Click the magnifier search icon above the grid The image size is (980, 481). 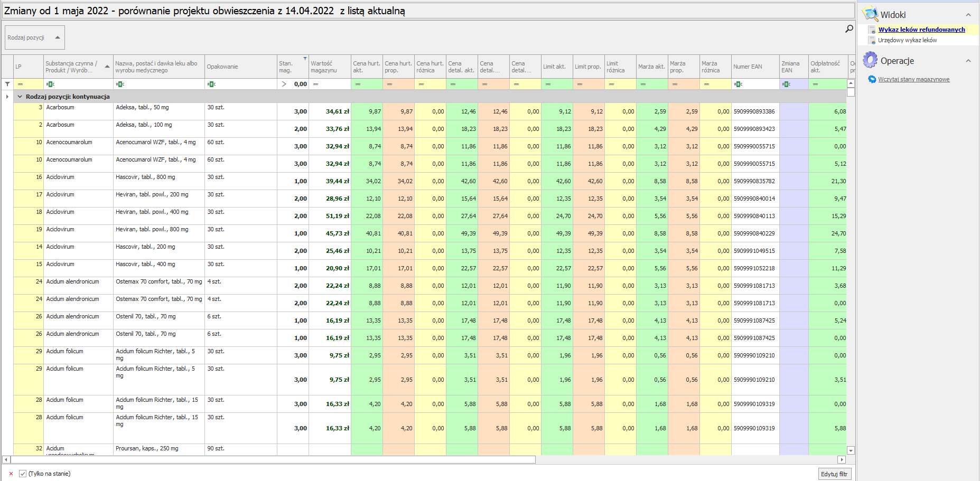point(849,29)
